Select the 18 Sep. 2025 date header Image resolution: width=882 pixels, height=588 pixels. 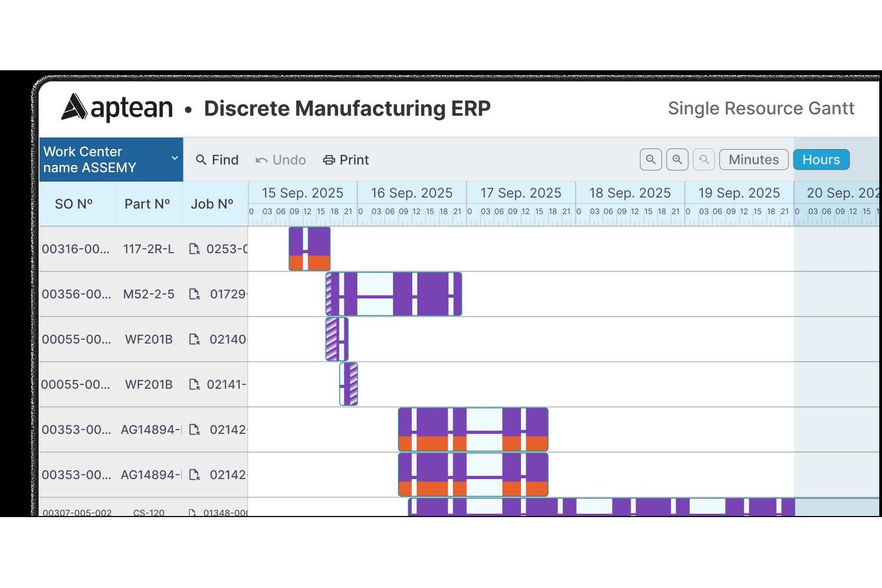[x=630, y=193]
